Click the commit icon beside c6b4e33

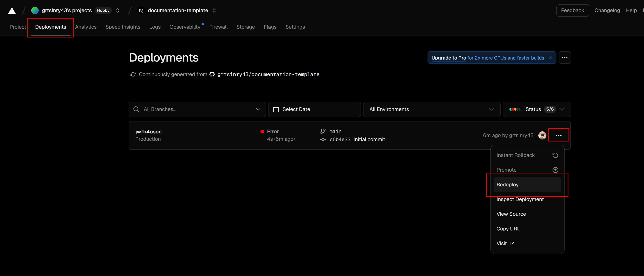tap(323, 139)
